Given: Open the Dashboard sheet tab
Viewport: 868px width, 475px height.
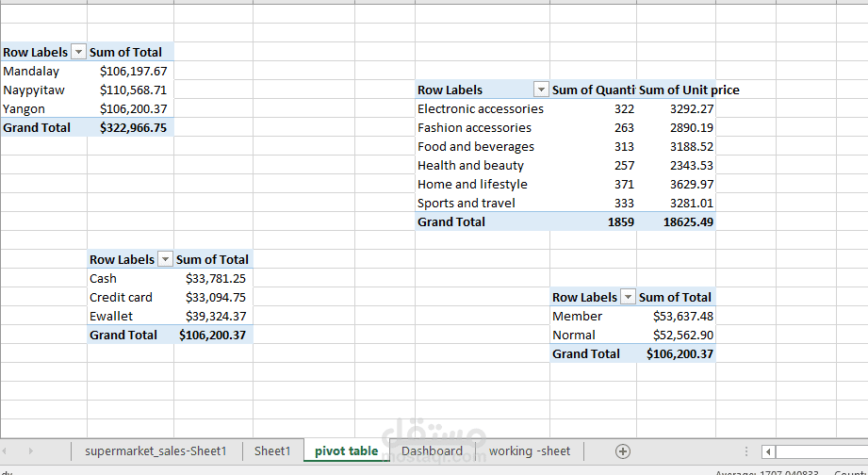Looking at the screenshot, I should pos(432,450).
